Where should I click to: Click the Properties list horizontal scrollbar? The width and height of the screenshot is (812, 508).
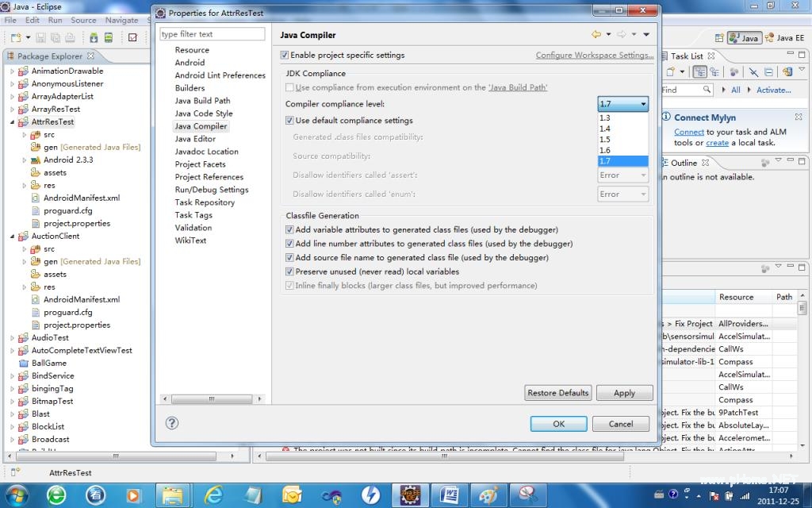point(212,398)
